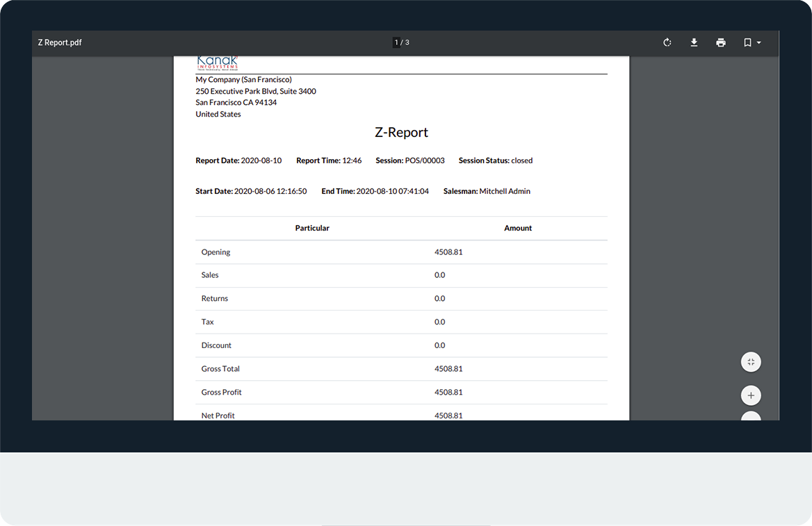Click the page number field showing 1
The width and height of the screenshot is (812, 526).
(x=396, y=42)
